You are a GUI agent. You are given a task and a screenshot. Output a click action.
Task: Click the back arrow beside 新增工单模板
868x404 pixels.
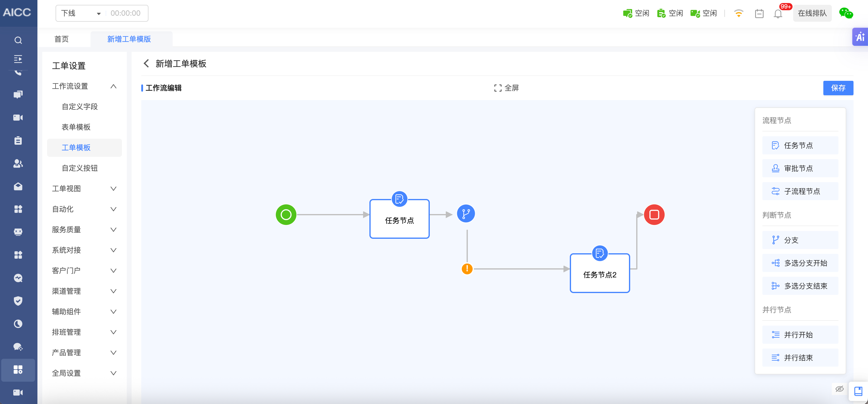point(146,63)
